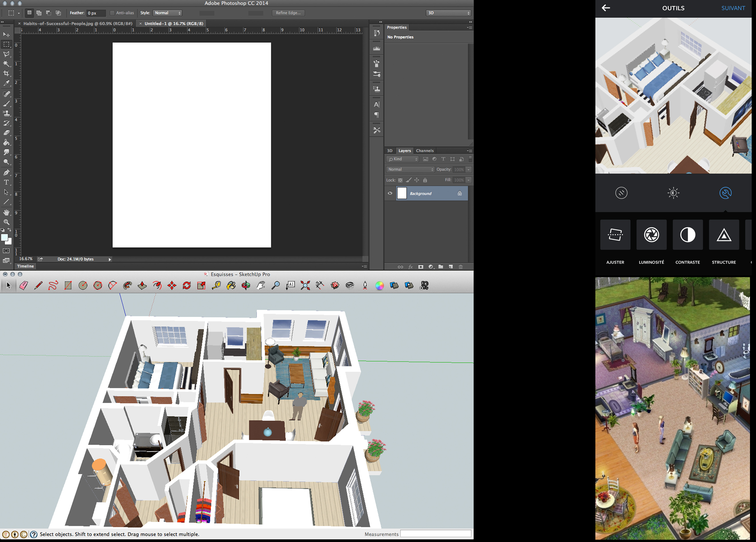
Task: Switch to the Channels tab
Action: [x=424, y=151]
